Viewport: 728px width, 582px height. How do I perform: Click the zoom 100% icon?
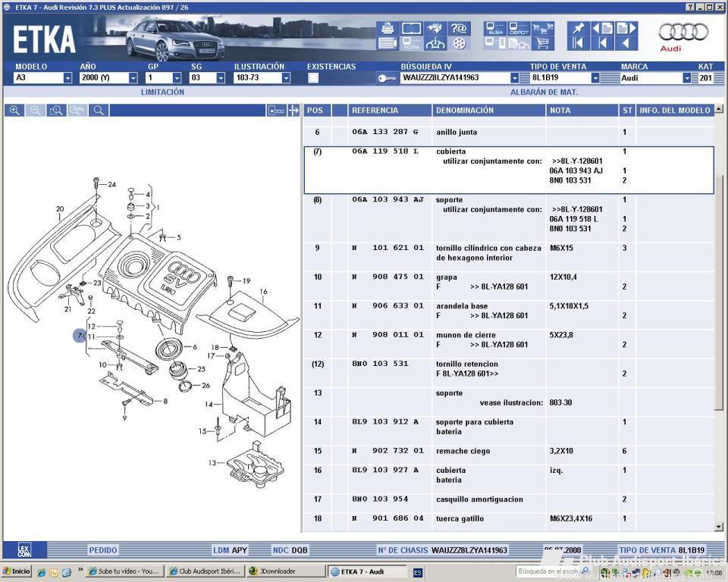(77, 111)
